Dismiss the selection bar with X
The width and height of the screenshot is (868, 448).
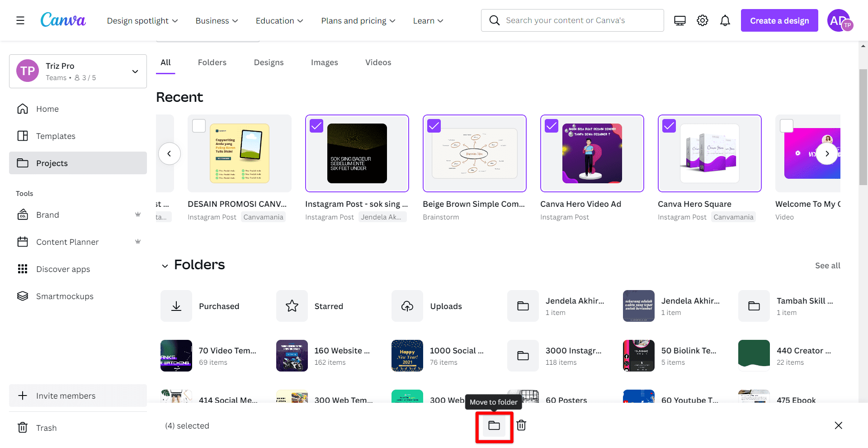pyautogui.click(x=838, y=425)
